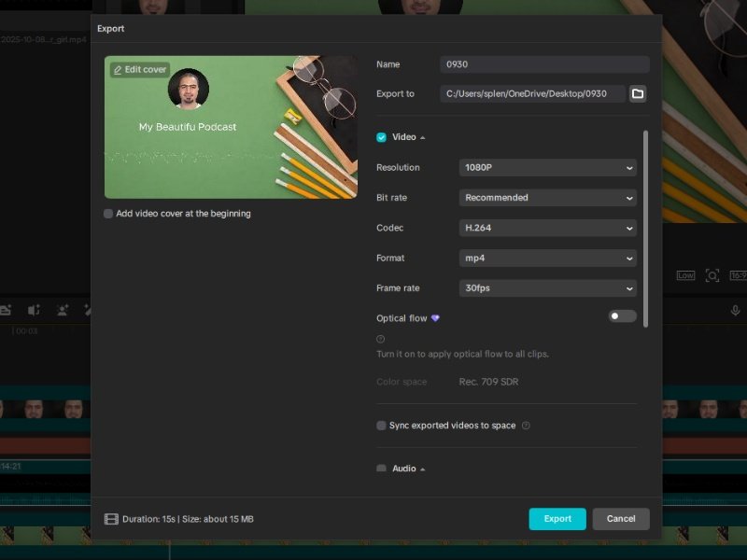Open the Codec dropdown showing H.264
This screenshot has height=560, width=747.
pos(548,228)
